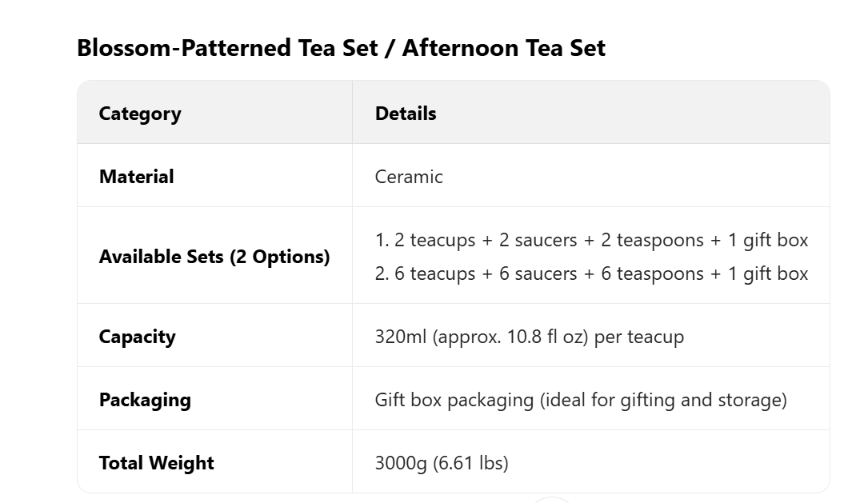Select the Available Sets (2 Options) label
Image resolution: width=868 pixels, height=503 pixels.
coord(214,257)
